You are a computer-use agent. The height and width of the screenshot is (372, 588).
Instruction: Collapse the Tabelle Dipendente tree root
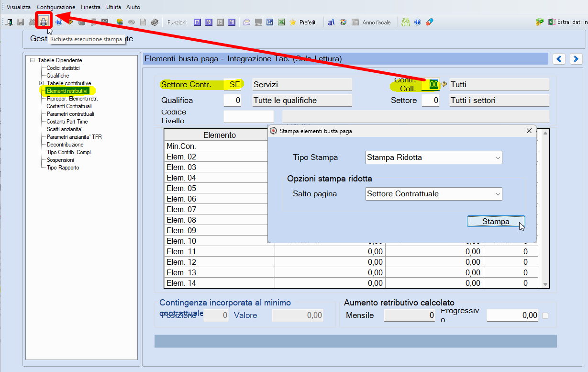point(33,60)
